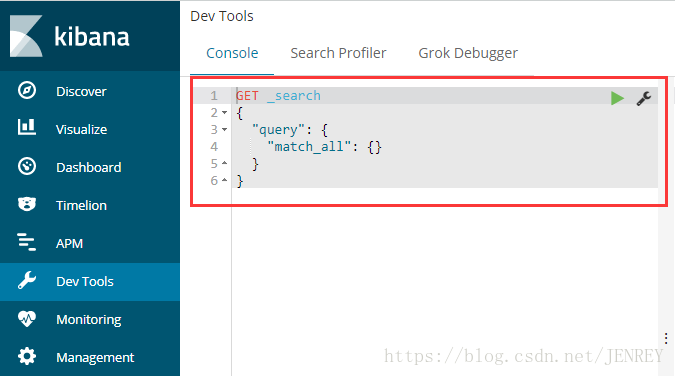Viewport: 675px width, 376px height.
Task: Select Discover label in sidebar
Action: click(81, 91)
